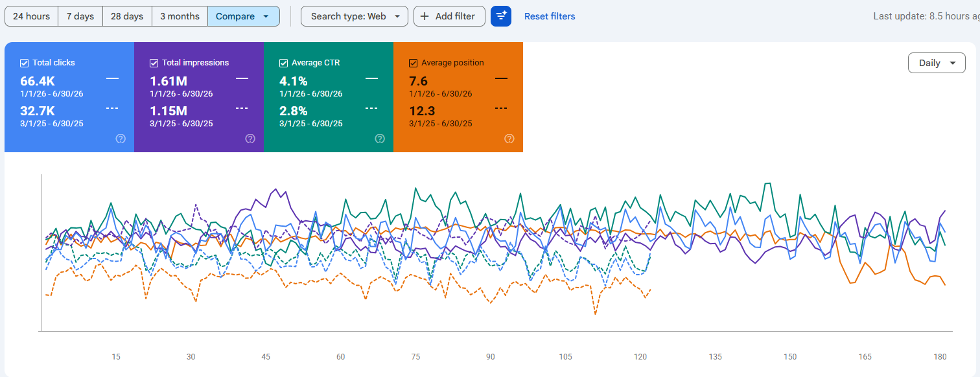Screen dimensions: 980x377
Task: Click the solid line legend in Total clicks card
Action: (x=112, y=78)
